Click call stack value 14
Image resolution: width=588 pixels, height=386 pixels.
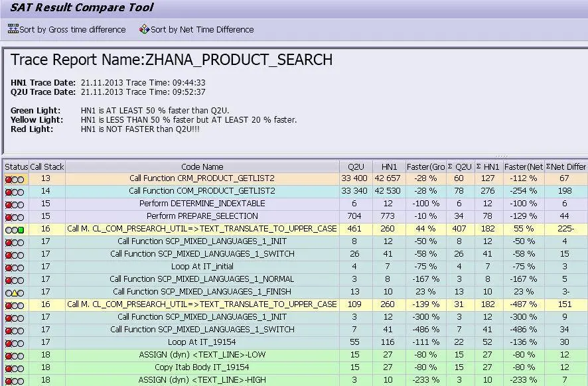46,191
